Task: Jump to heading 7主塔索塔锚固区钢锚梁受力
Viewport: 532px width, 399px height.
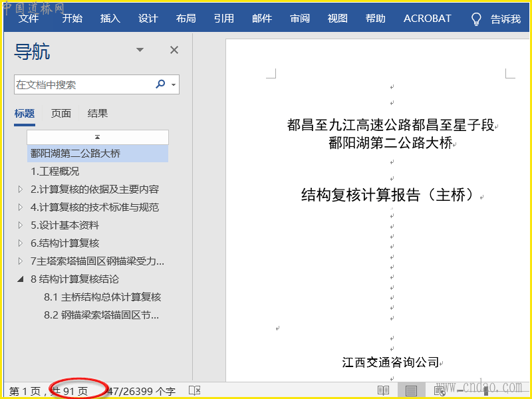Action: pos(97,261)
